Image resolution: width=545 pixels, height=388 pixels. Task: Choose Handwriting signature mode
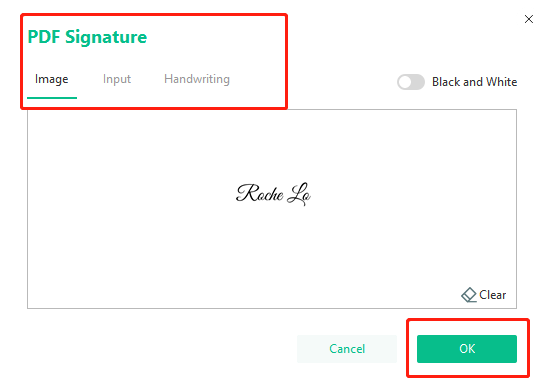click(x=197, y=79)
